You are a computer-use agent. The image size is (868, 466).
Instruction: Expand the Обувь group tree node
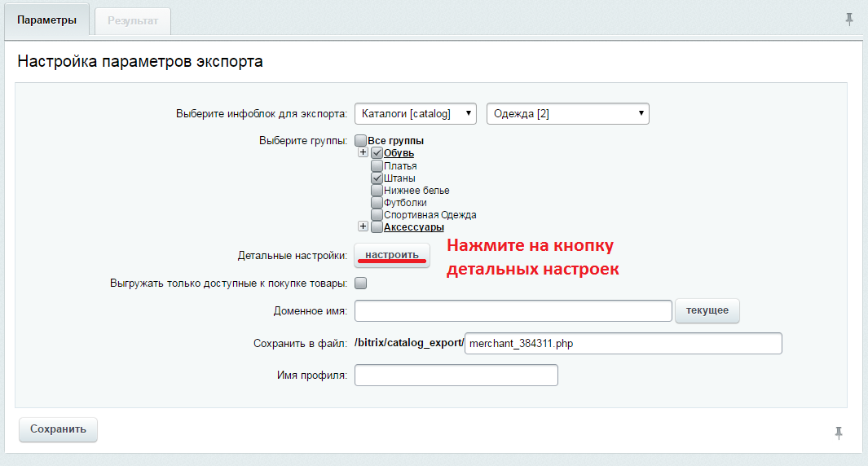tap(363, 153)
